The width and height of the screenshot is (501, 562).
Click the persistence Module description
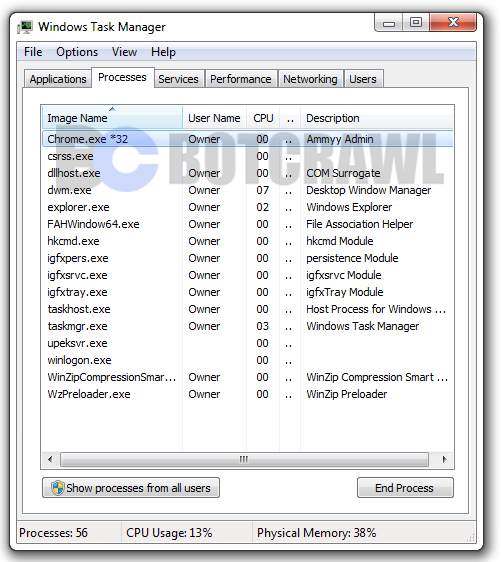click(352, 258)
